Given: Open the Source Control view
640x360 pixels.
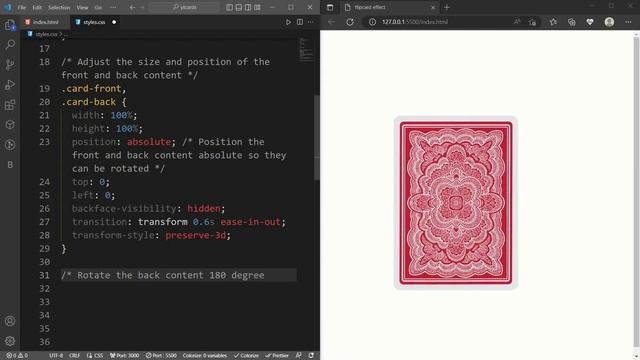Looking at the screenshot, I should coord(10,64).
